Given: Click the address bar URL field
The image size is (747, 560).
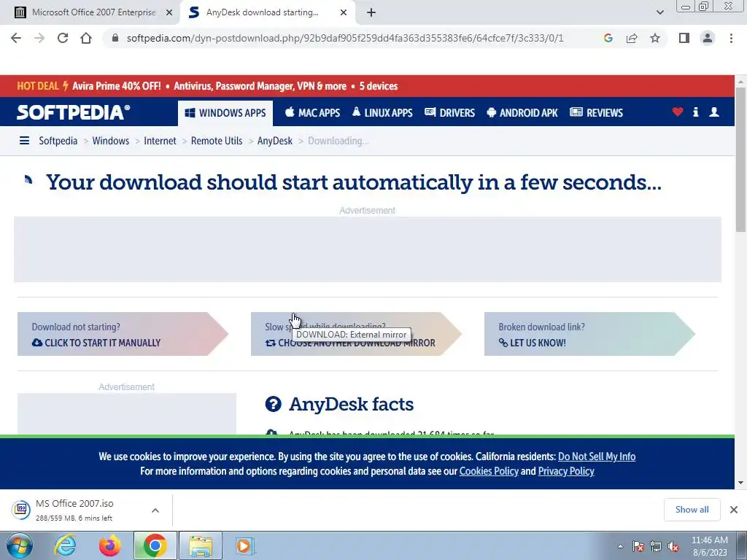Looking at the screenshot, I should pos(345,38).
